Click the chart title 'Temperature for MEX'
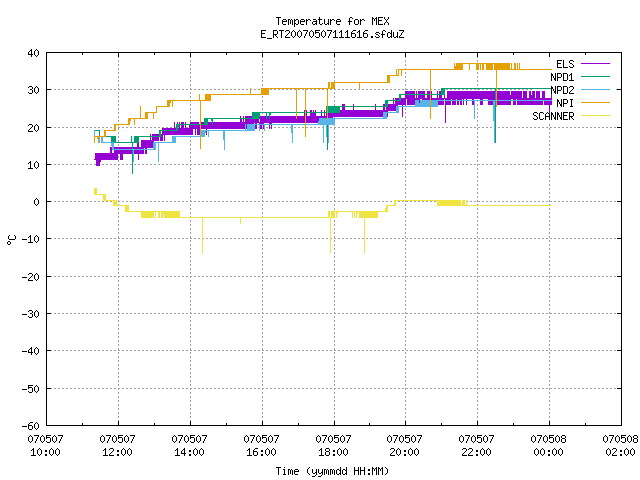 point(332,21)
